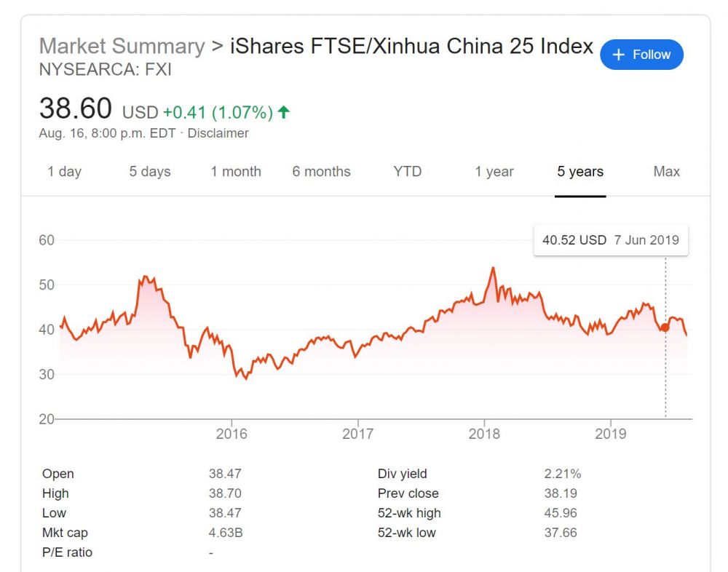Image resolution: width=728 pixels, height=572 pixels.
Task: Select the 5 years tab
Action: pos(580,172)
